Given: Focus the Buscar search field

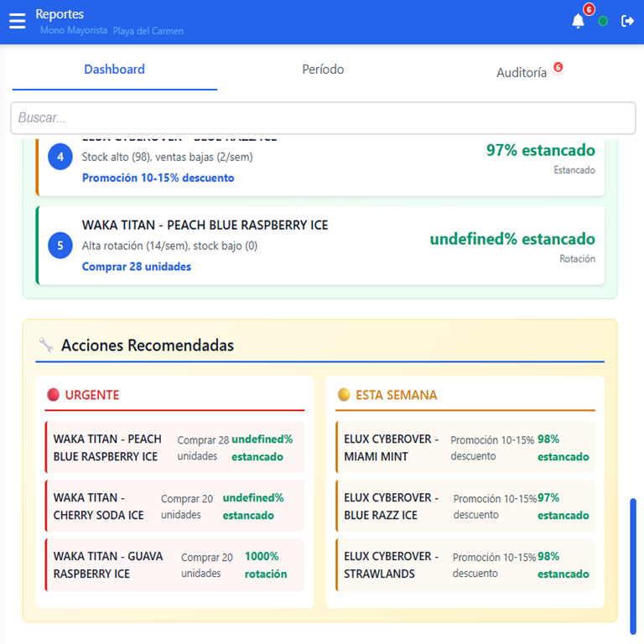Looking at the screenshot, I should click(322, 118).
